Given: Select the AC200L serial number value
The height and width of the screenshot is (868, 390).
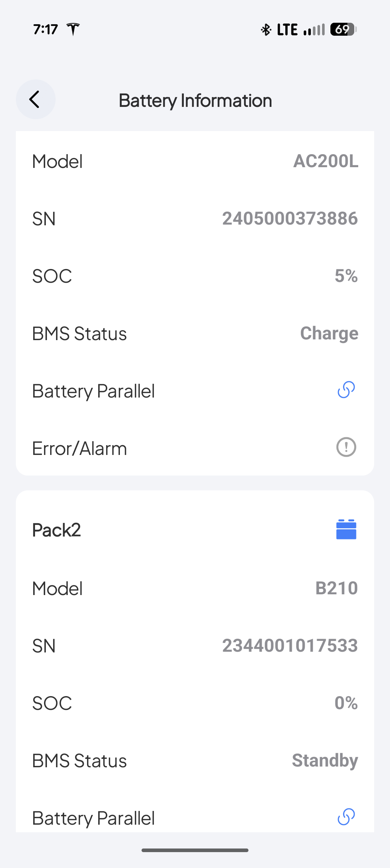Looking at the screenshot, I should [x=290, y=218].
